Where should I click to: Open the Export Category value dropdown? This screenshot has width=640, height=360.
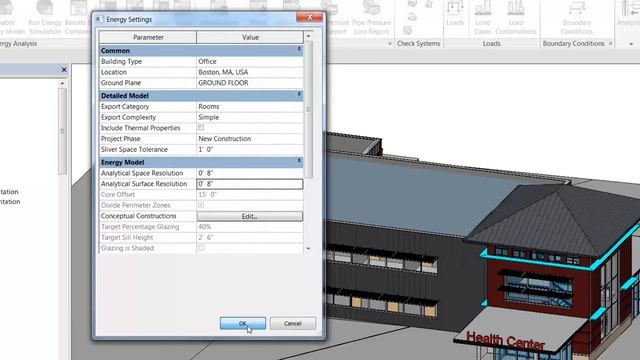250,106
